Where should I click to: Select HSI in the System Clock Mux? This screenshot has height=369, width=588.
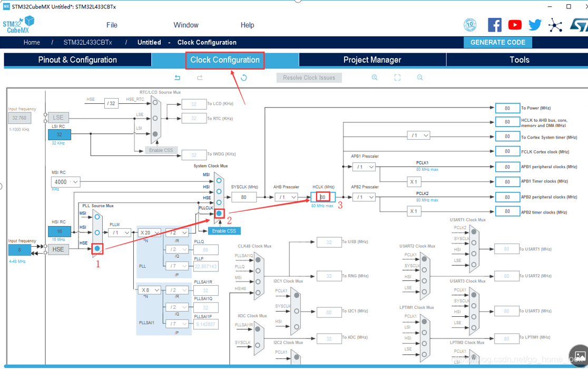[219, 191]
